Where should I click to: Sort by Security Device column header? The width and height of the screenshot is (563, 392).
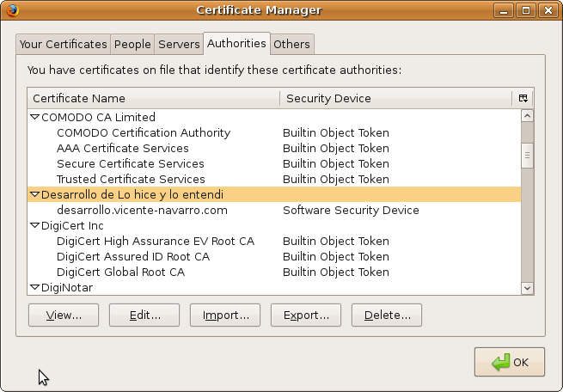[396, 98]
